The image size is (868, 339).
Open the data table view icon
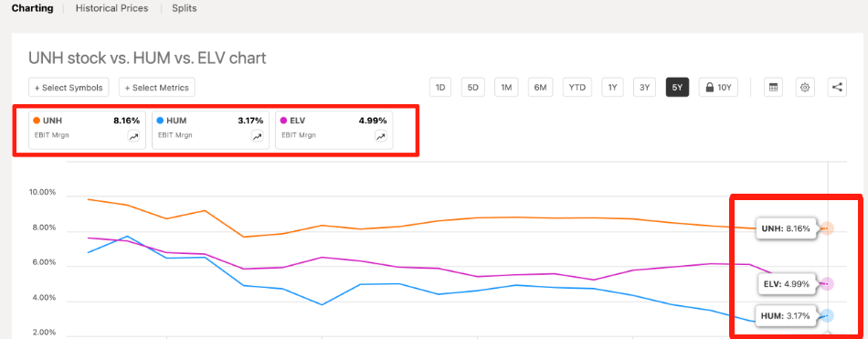click(x=773, y=88)
